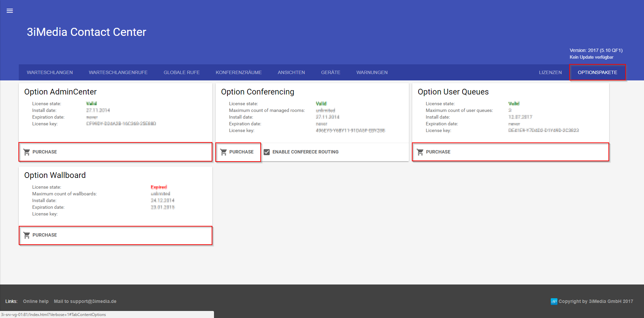Click the 3iMedia logo icon in footer
The width and height of the screenshot is (644, 318).
tap(554, 301)
